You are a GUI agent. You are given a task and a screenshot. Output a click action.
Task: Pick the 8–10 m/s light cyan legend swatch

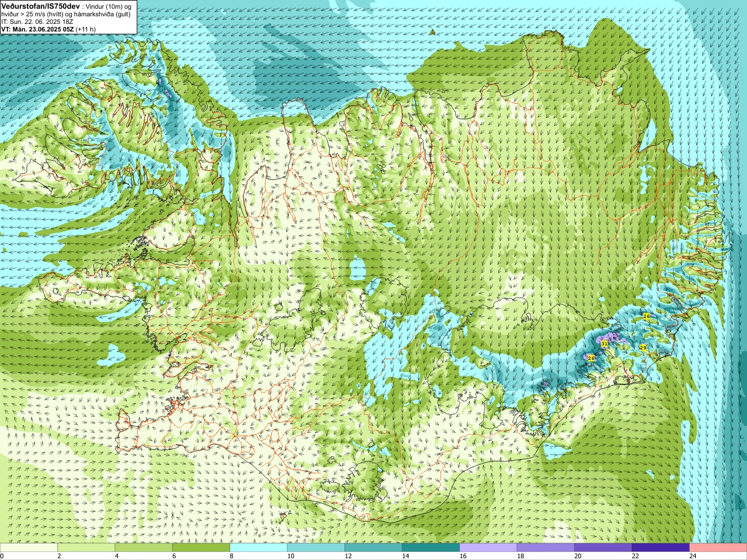pyautogui.click(x=259, y=548)
